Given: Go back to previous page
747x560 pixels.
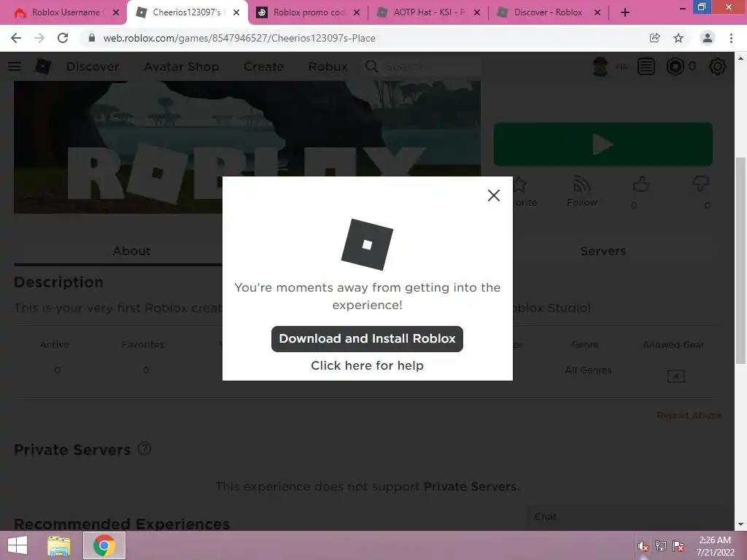Looking at the screenshot, I should [x=16, y=38].
